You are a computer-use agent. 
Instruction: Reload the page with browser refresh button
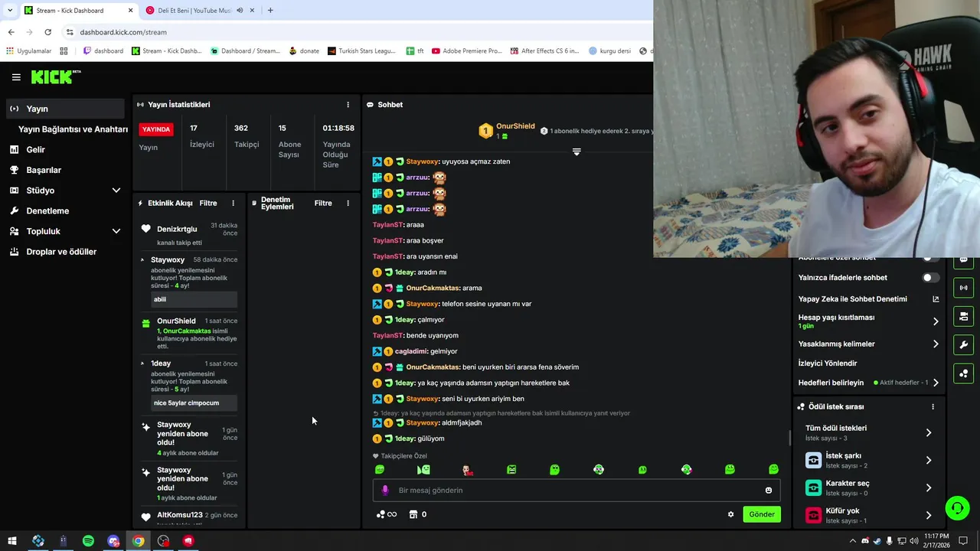(47, 32)
